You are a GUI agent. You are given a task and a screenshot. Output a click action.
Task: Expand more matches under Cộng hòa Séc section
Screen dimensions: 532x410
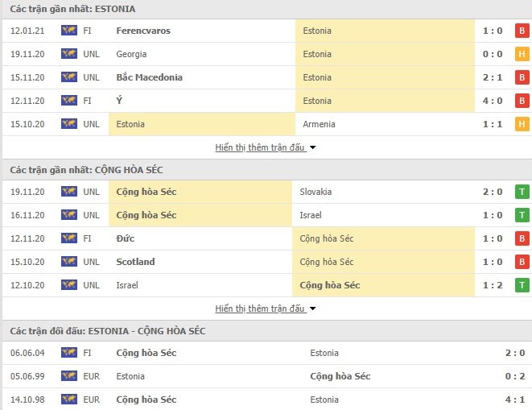point(260,309)
